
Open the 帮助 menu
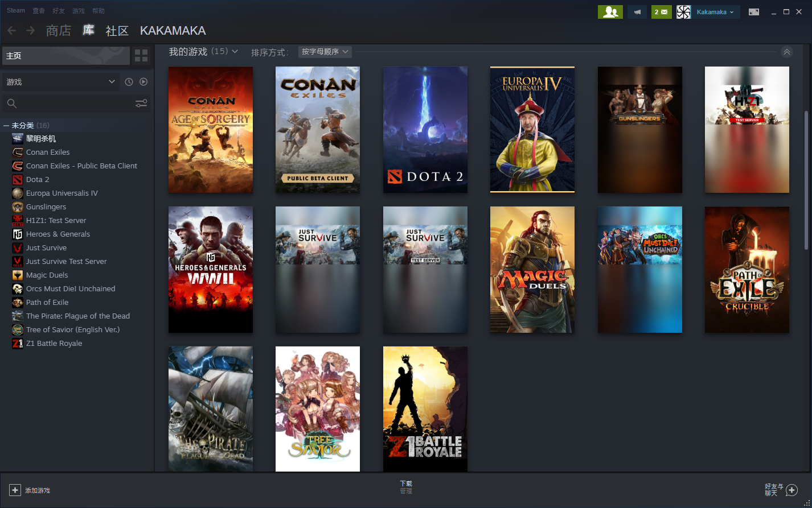[x=99, y=11]
